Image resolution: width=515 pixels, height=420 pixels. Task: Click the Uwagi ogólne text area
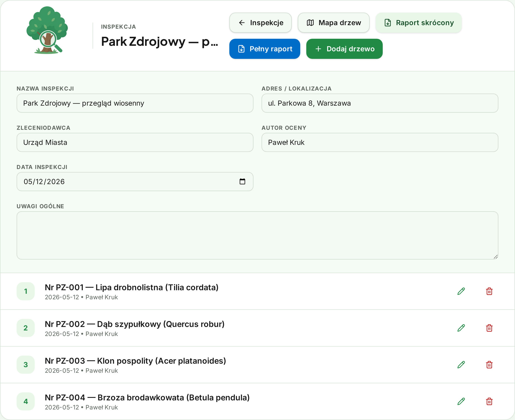[257, 235]
